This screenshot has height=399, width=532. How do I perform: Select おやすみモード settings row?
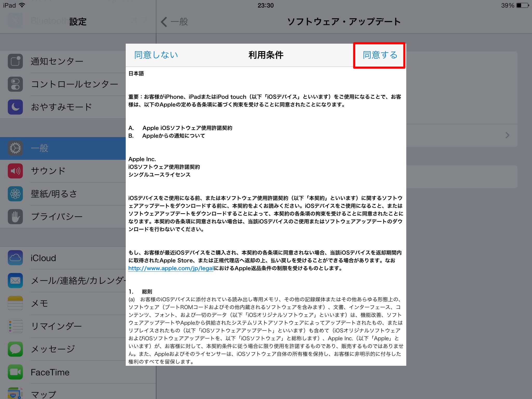(x=63, y=107)
